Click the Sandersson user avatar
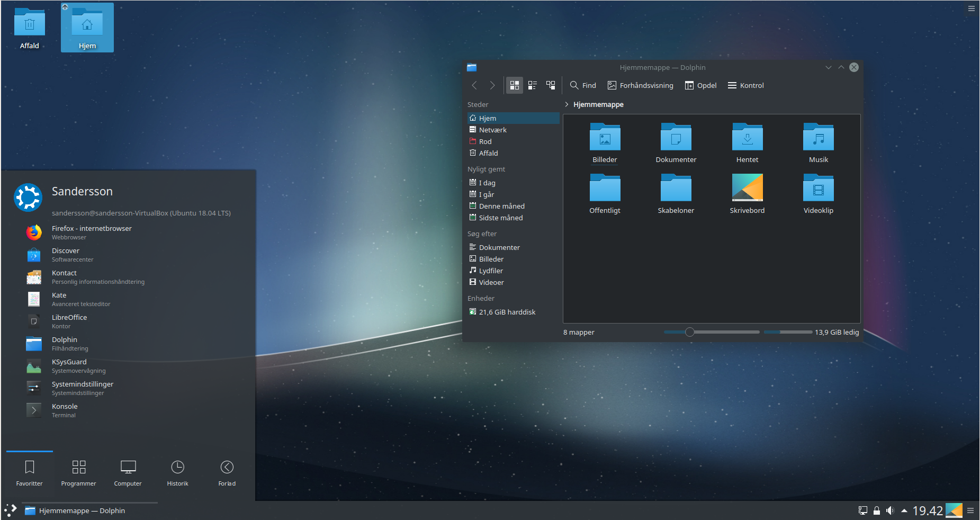Screen dimensions: 980x520 click(x=28, y=197)
